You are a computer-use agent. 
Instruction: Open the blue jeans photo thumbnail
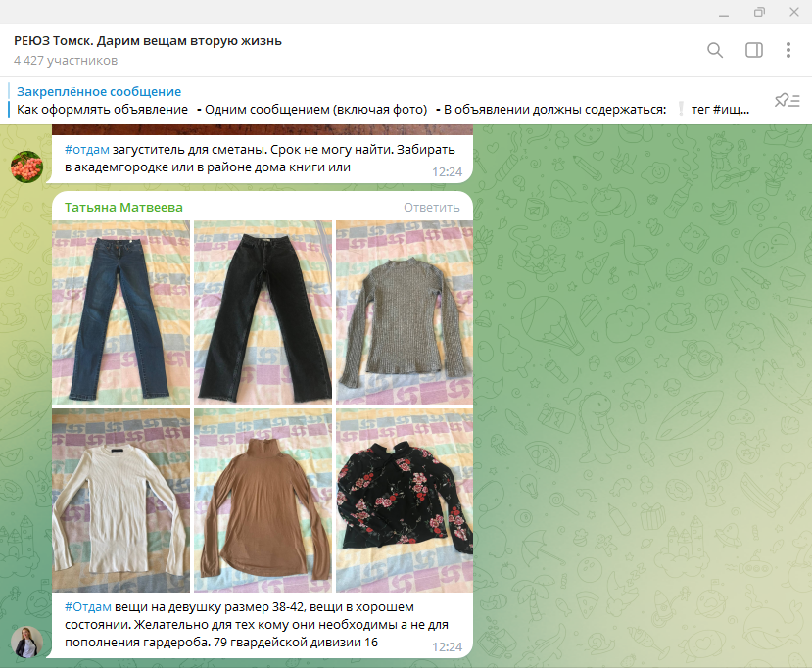click(x=120, y=313)
